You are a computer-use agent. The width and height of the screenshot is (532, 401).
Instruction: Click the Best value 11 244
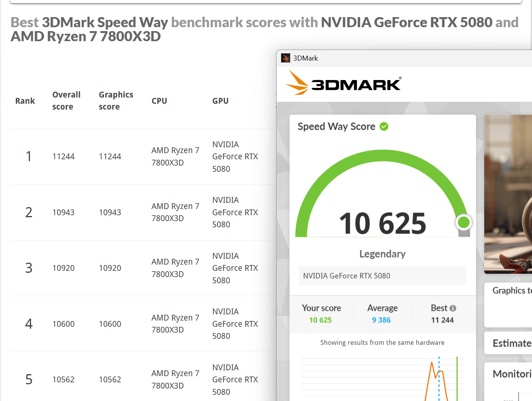pyautogui.click(x=442, y=320)
